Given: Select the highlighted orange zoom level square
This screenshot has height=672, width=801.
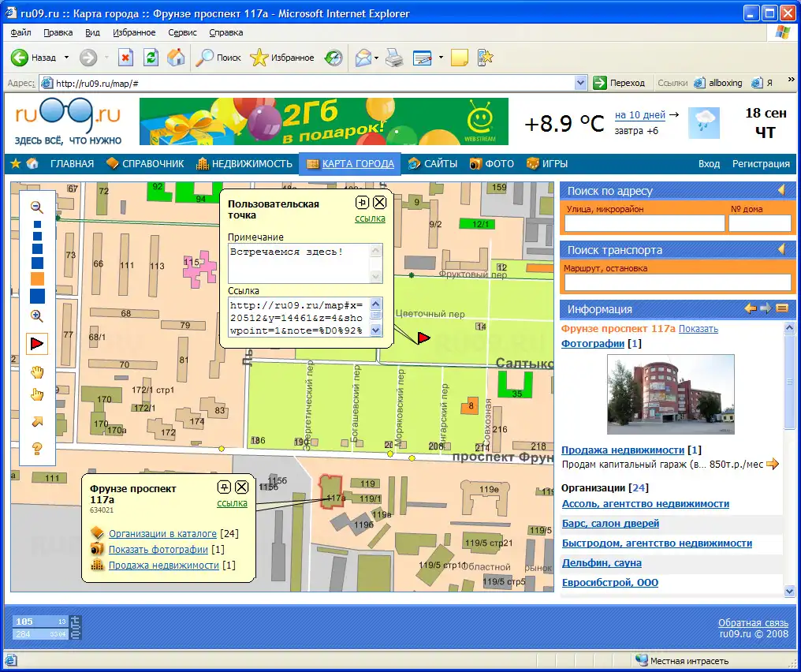Looking at the screenshot, I should click(37, 278).
